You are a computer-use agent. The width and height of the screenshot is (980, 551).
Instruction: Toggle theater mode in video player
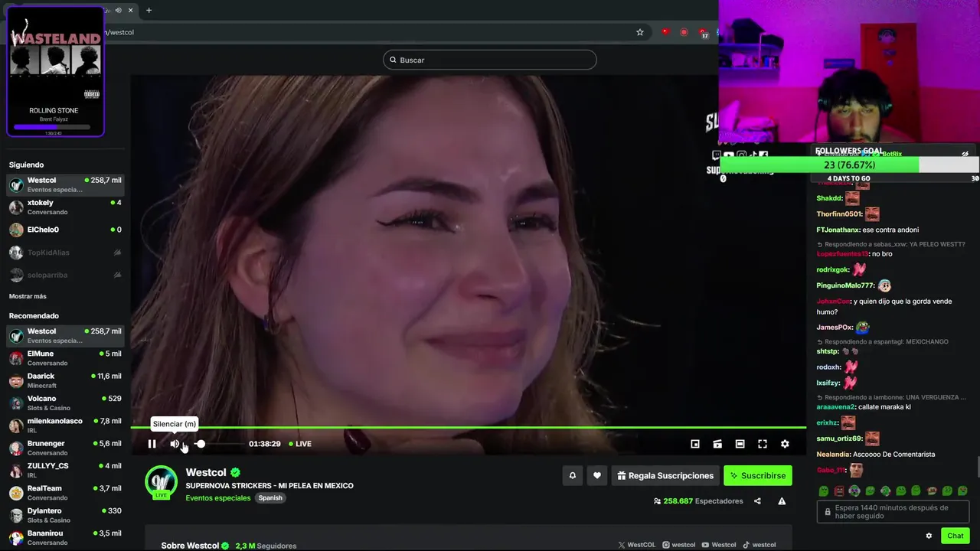tap(740, 444)
